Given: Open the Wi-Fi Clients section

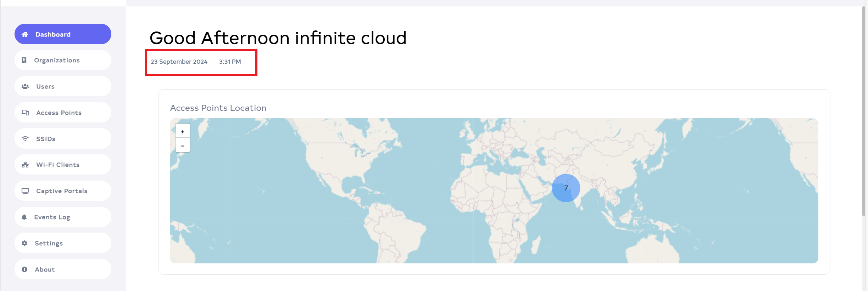Looking at the screenshot, I should (x=58, y=165).
